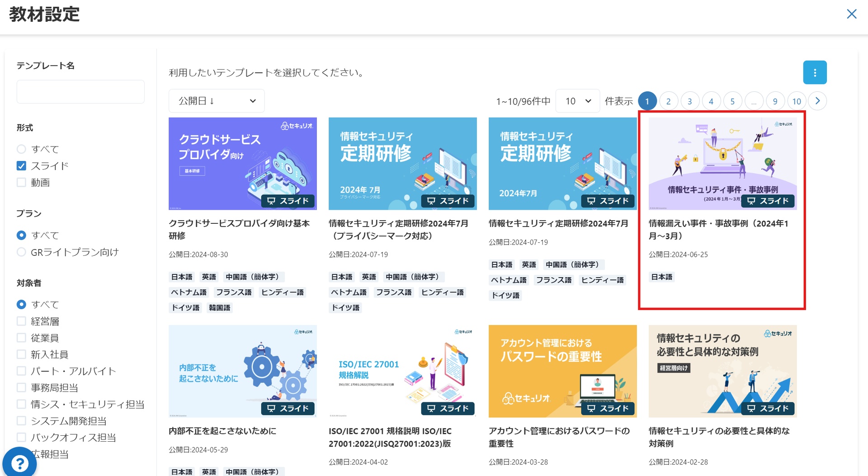Click スライド badge on 事件・事故事例 card
This screenshot has width=868, height=476.
[x=768, y=201]
